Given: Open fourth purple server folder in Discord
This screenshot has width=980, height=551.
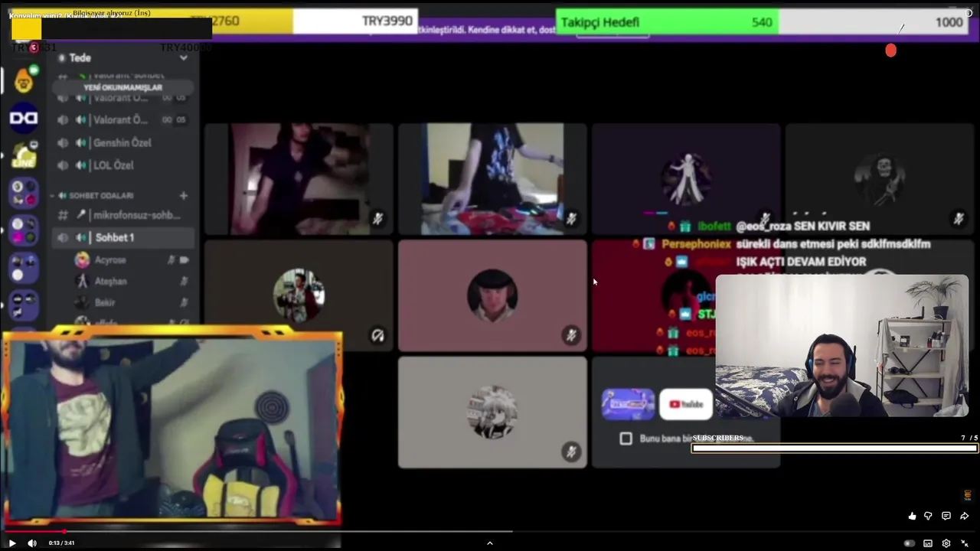Looking at the screenshot, I should coord(24,305).
